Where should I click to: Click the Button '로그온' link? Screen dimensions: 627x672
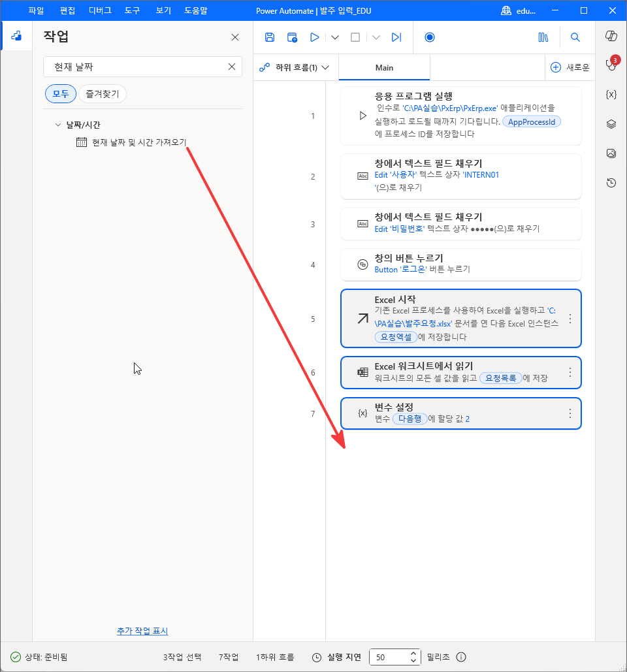pos(401,270)
